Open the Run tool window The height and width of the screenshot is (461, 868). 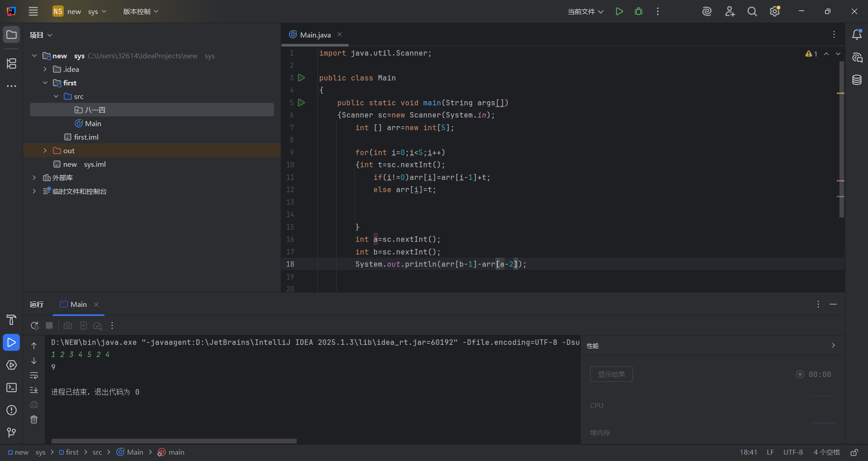[11, 343]
